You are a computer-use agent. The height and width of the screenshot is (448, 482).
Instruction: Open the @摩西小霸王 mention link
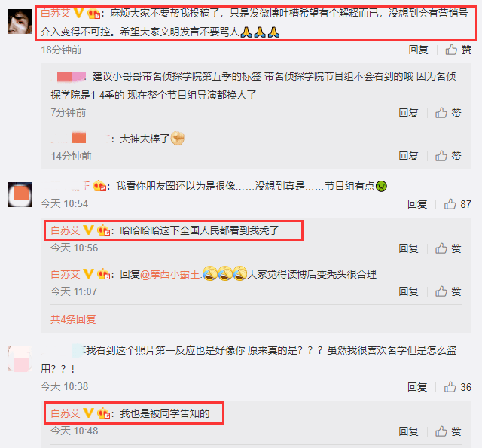click(x=170, y=274)
